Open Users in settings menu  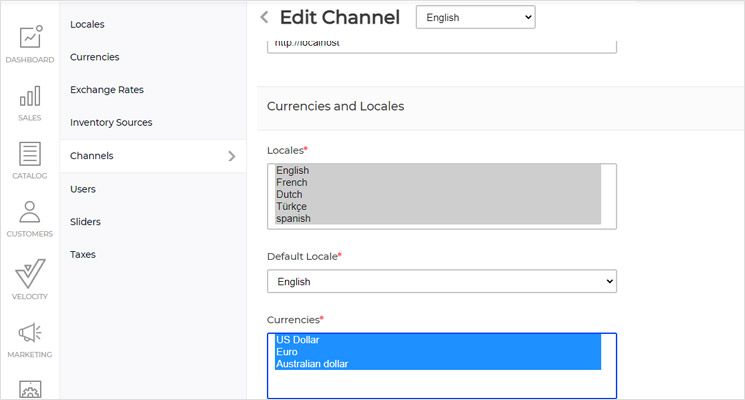(83, 189)
